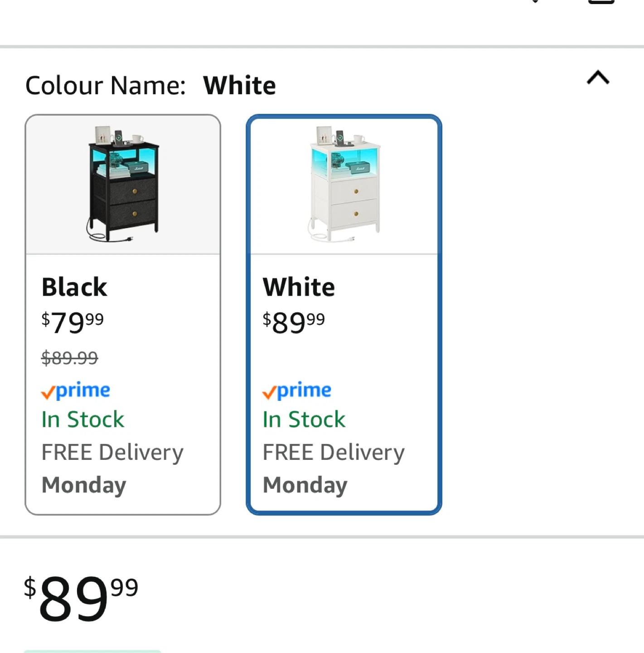
Task: Click the $79.99 price on Black
Action: pyautogui.click(x=73, y=322)
